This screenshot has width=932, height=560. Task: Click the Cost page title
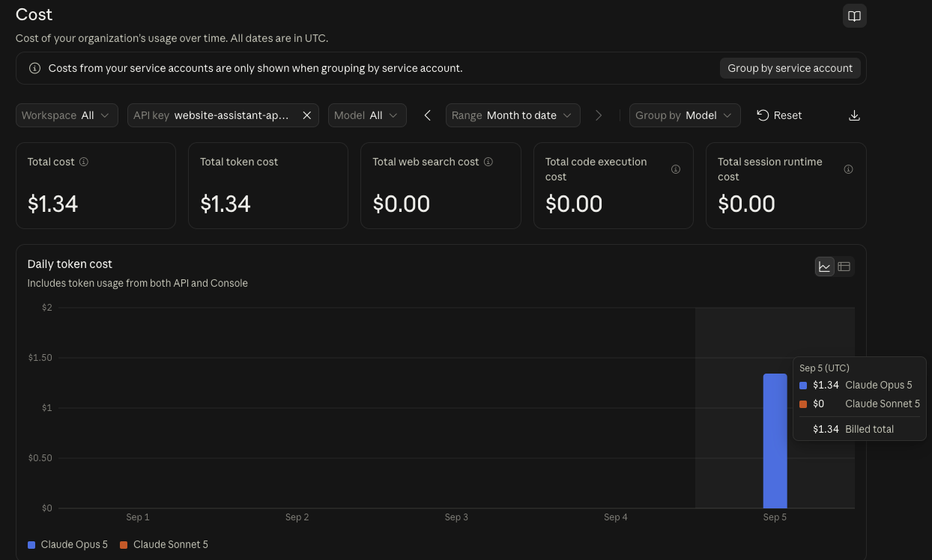tap(34, 14)
